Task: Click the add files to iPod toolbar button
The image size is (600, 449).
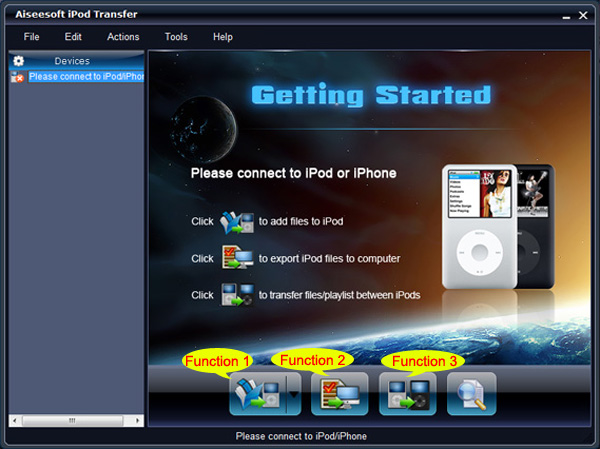Action: [258, 394]
